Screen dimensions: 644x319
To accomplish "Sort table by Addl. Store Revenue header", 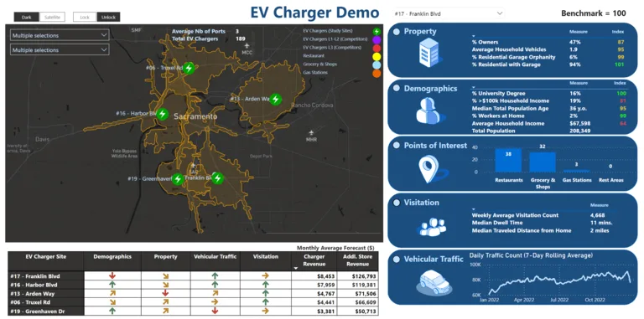I will pos(357,261).
